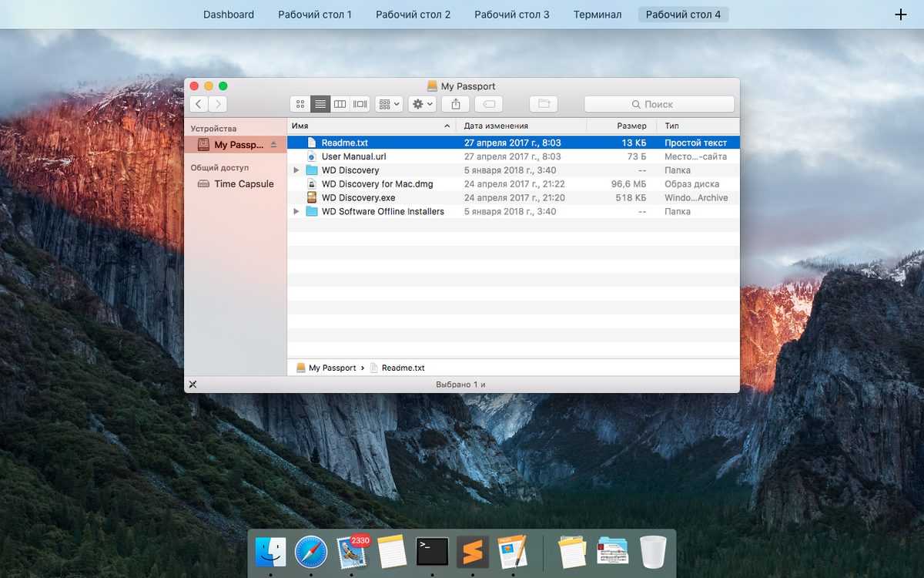Screen dimensions: 924x578
Task: Click the new folder toolbar button
Action: (x=544, y=104)
